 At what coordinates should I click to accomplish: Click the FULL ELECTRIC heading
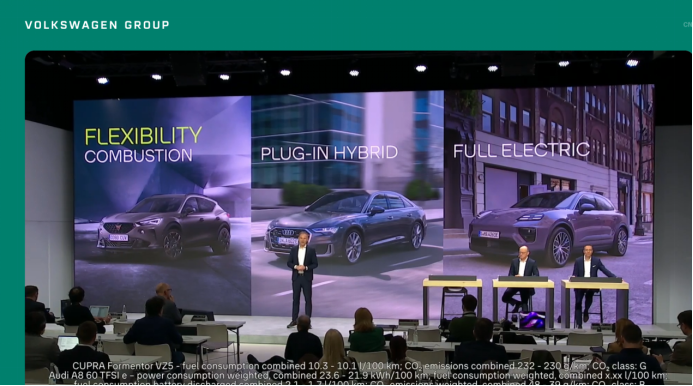point(522,151)
